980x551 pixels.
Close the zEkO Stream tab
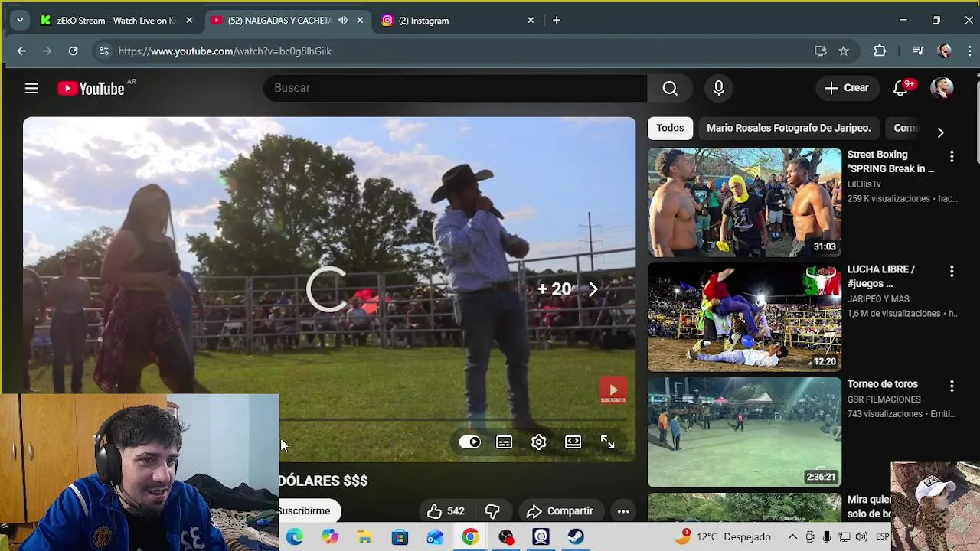click(189, 21)
